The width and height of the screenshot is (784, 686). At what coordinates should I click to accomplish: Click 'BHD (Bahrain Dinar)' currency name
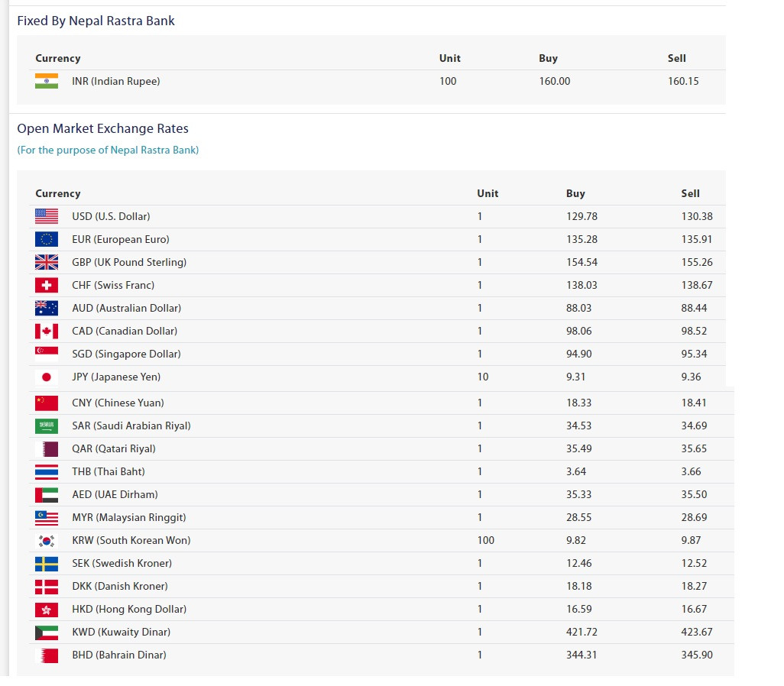(119, 655)
